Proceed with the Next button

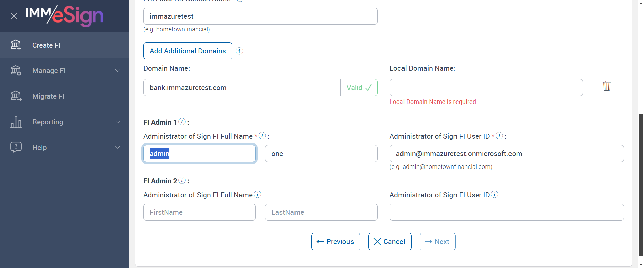point(437,242)
